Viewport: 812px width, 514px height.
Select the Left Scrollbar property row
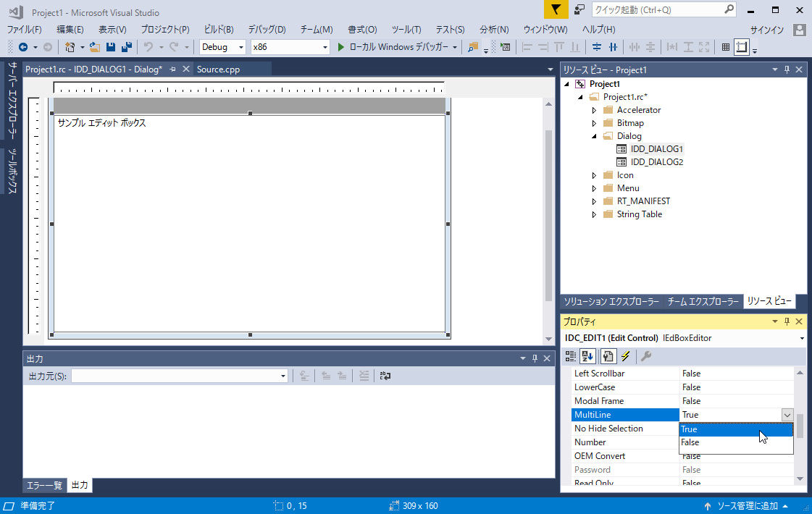click(x=682, y=374)
